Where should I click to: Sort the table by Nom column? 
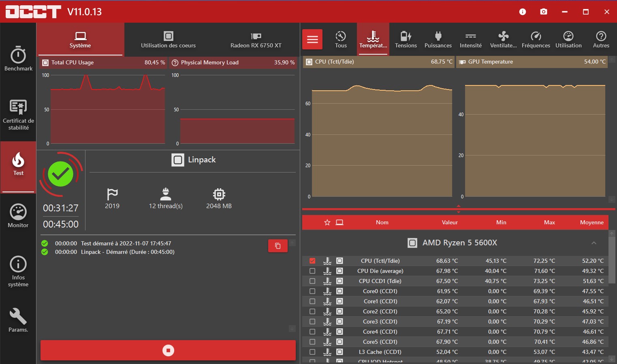[x=382, y=222]
